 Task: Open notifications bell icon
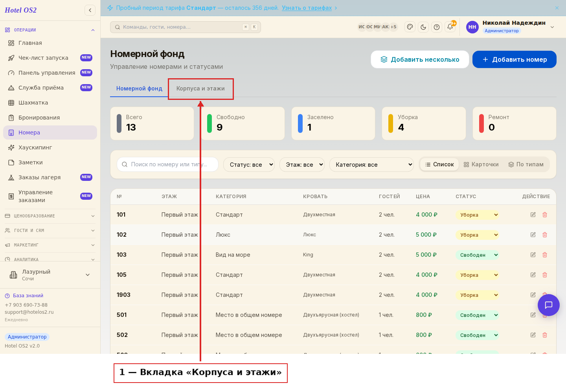[450, 27]
